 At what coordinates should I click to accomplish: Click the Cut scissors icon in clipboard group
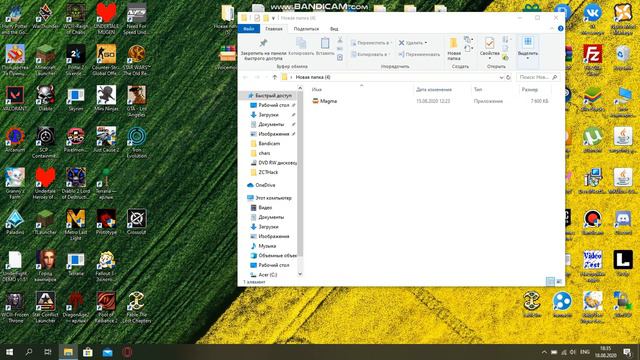coord(340,40)
